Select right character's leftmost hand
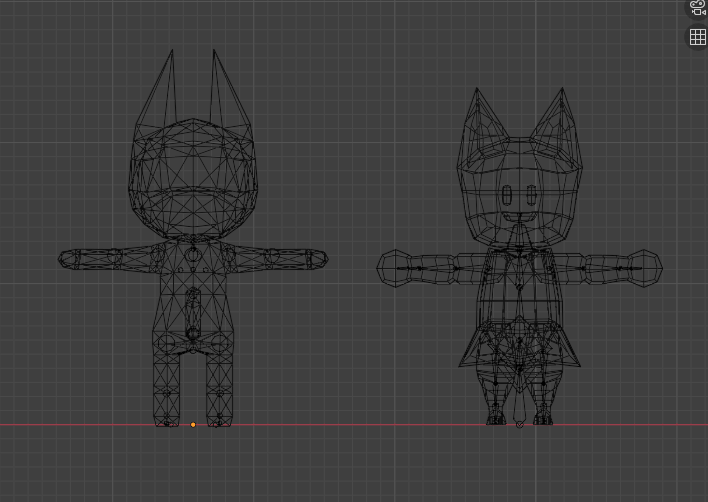 pyautogui.click(x=392, y=267)
